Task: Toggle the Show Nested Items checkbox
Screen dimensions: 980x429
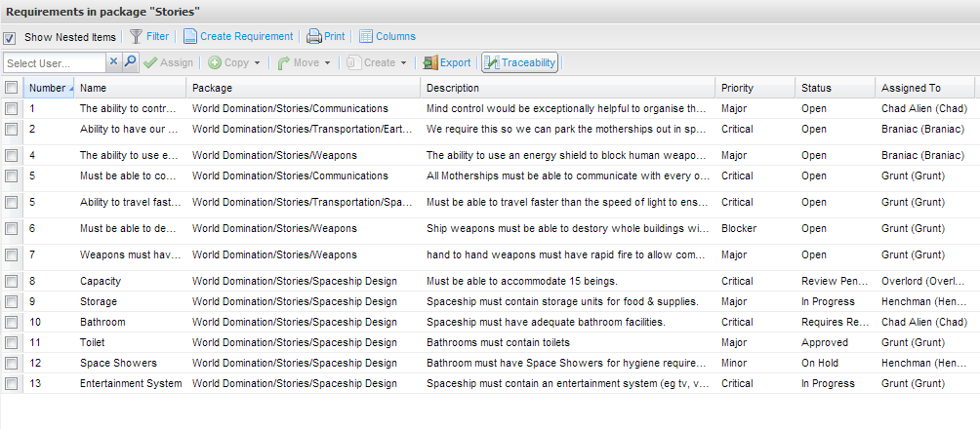Action: 10,38
